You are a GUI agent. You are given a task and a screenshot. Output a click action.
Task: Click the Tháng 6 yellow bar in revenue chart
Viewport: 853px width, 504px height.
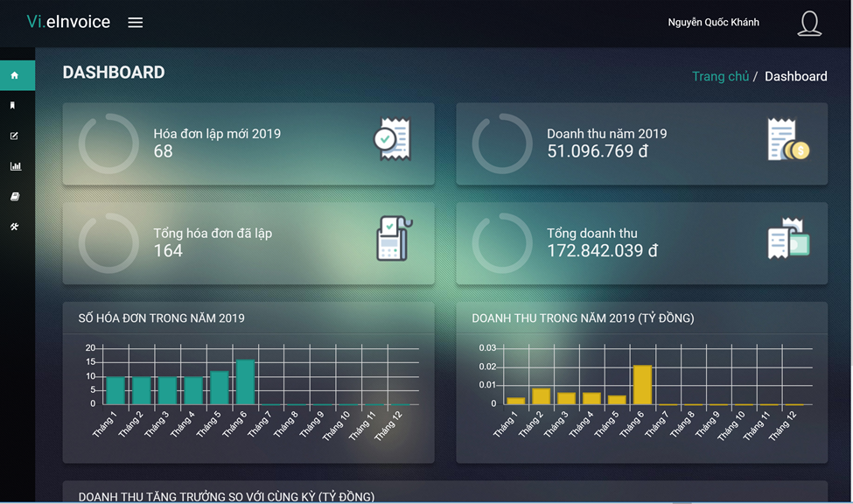pos(641,385)
